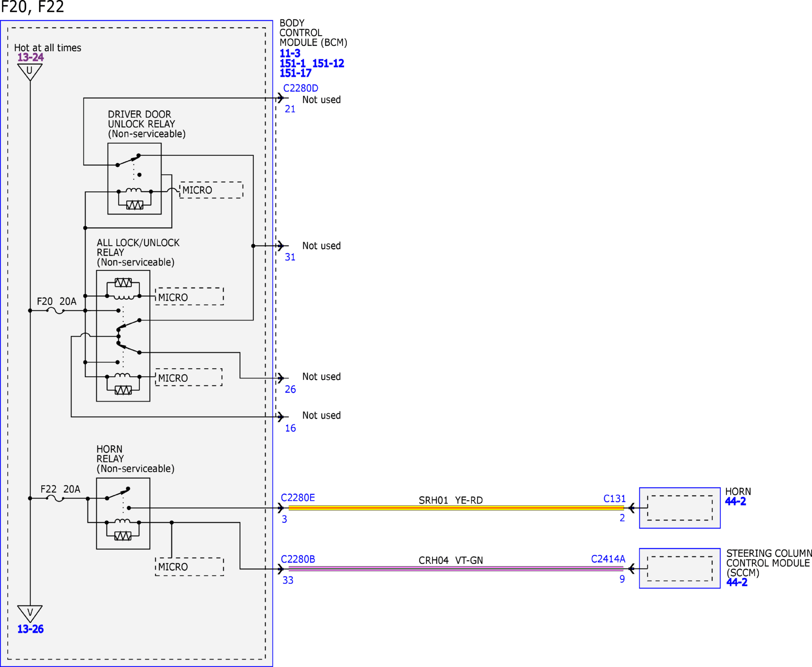
Task: Click the Hot at all times label
Action: point(48,48)
